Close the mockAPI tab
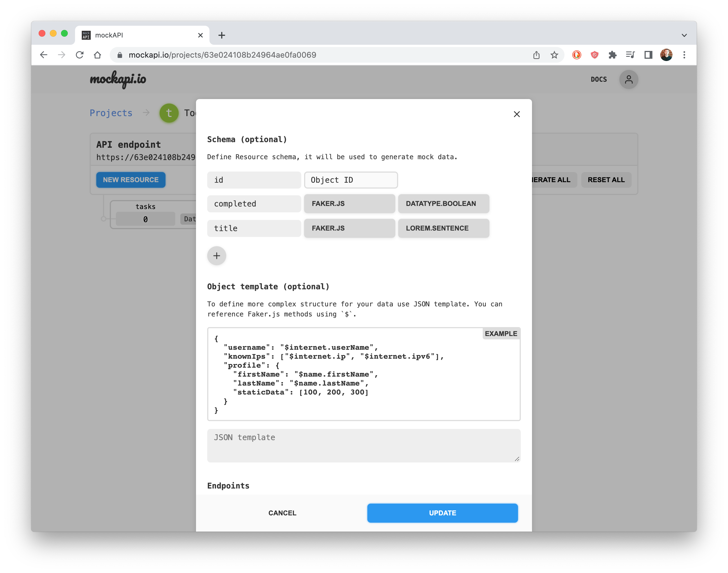Viewport: 728px width, 573px height. click(x=200, y=35)
